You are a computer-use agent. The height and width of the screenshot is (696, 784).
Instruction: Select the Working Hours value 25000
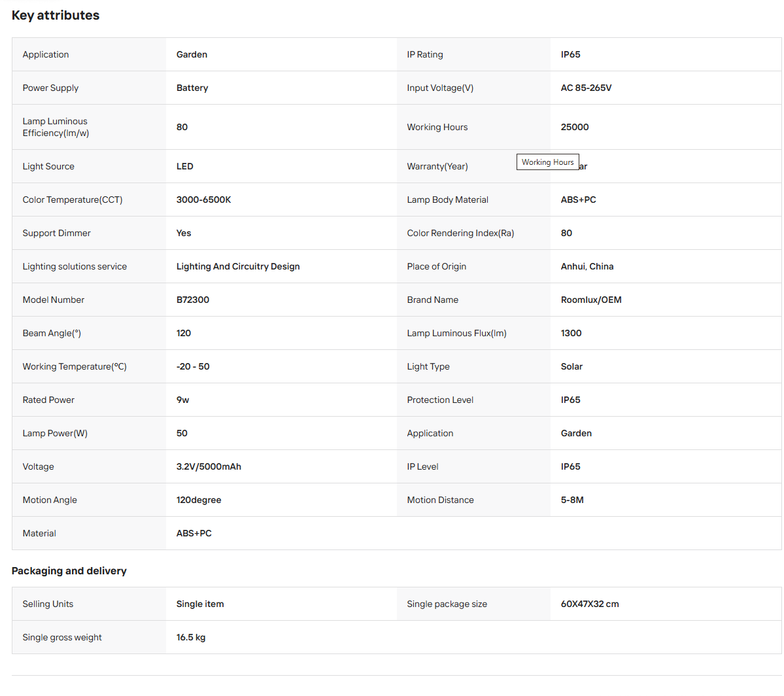(x=575, y=127)
